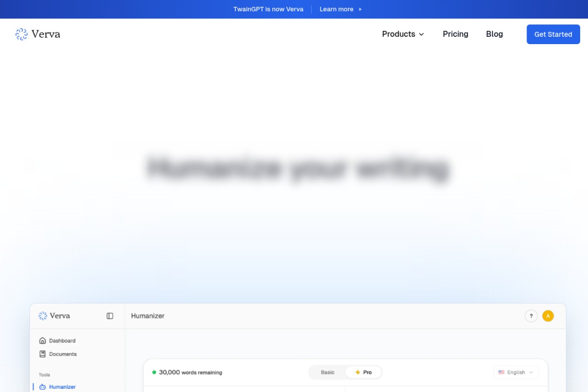
Task: Open Documents in the sidebar
Action: tap(58, 354)
